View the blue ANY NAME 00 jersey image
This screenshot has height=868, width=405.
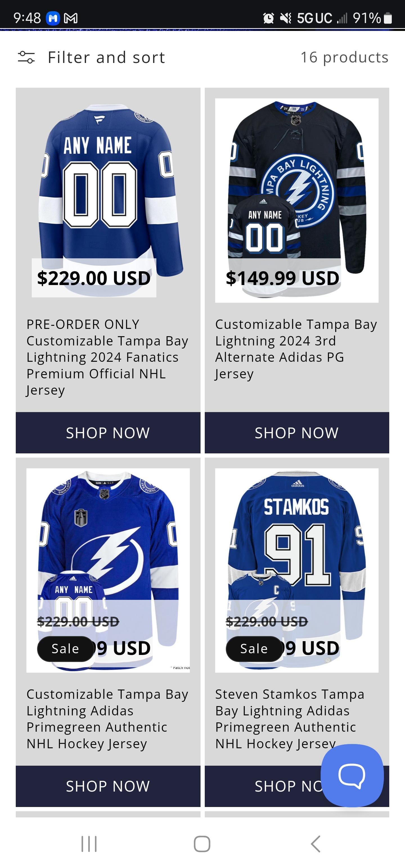point(108,189)
